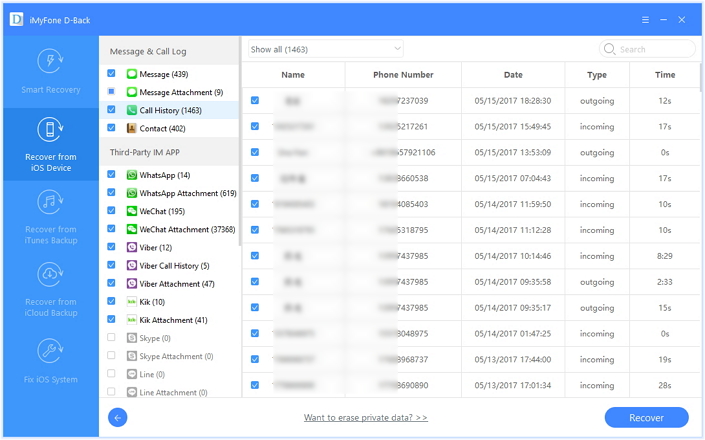Enable the Skype (0) checkbox
Screen dimensions: 705x440
112,338
